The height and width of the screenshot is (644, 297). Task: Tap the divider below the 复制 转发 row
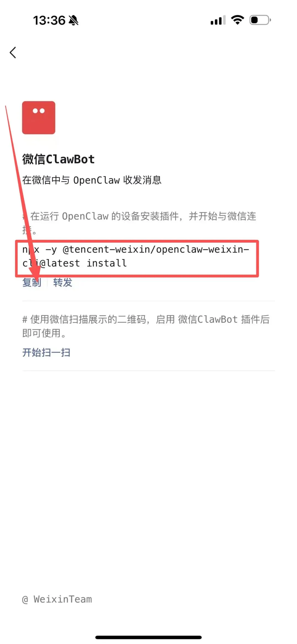tap(148, 301)
